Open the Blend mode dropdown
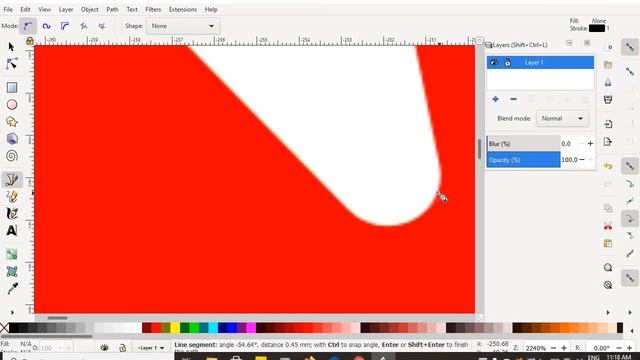The height and width of the screenshot is (360, 640). (562, 118)
